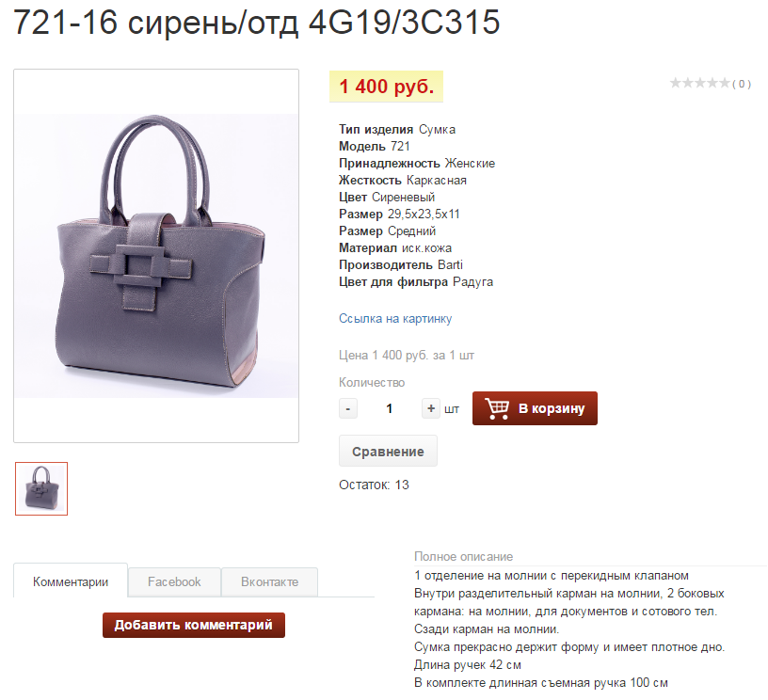Click the 1 400 руб. price label
The width and height of the screenshot is (768, 700).
387,87
